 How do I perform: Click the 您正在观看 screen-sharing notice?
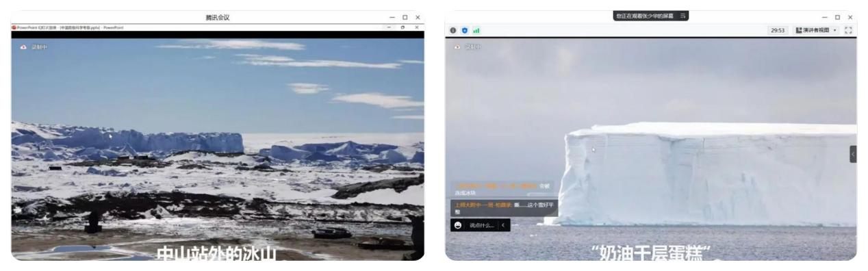pyautogui.click(x=646, y=15)
